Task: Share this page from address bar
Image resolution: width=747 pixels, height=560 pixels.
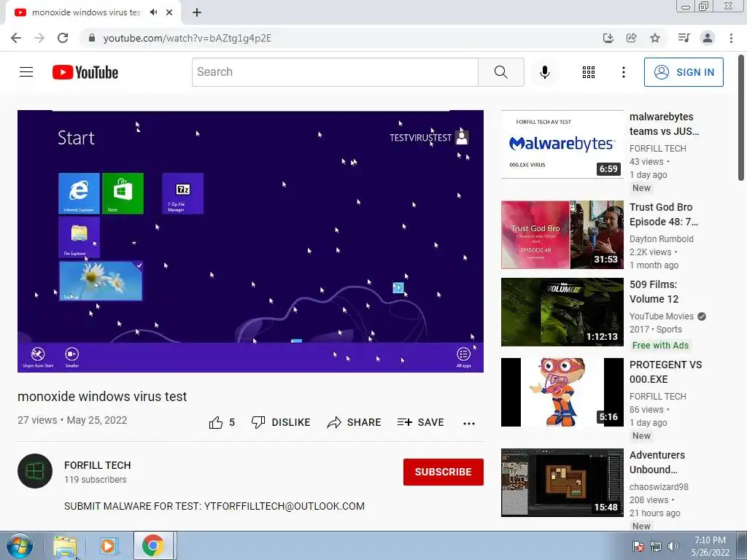Action: [x=632, y=38]
